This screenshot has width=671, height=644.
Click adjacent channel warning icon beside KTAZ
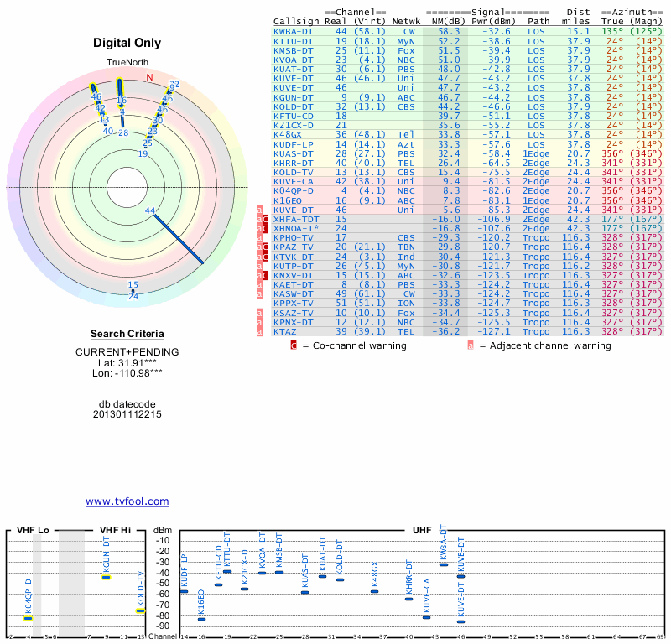point(259,332)
